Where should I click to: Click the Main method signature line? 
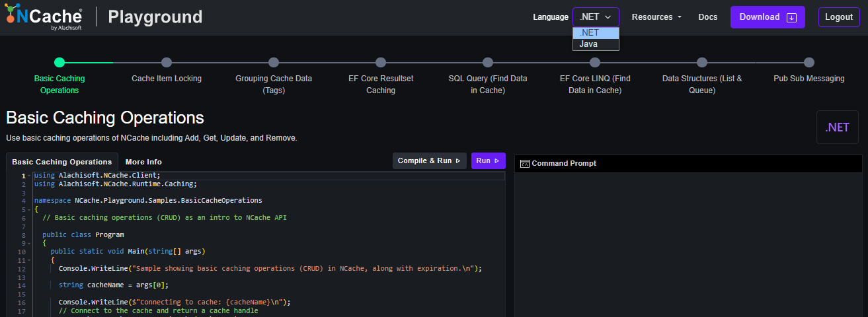tap(128, 251)
